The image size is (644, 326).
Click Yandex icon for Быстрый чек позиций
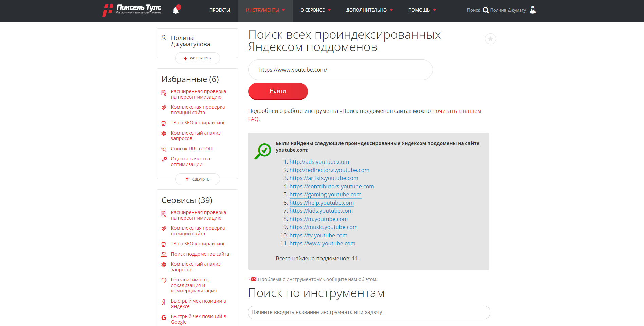pyautogui.click(x=164, y=302)
